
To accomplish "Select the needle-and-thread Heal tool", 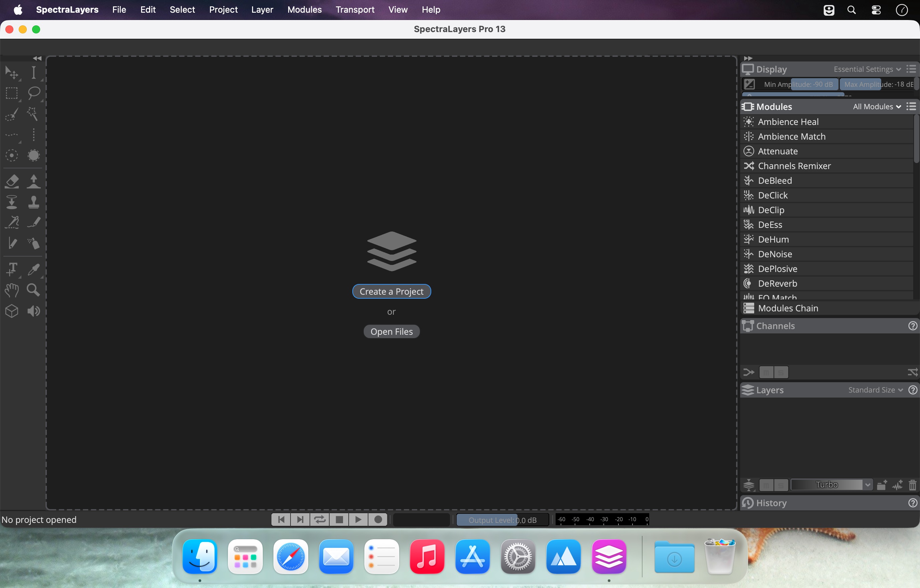I will coord(12,223).
